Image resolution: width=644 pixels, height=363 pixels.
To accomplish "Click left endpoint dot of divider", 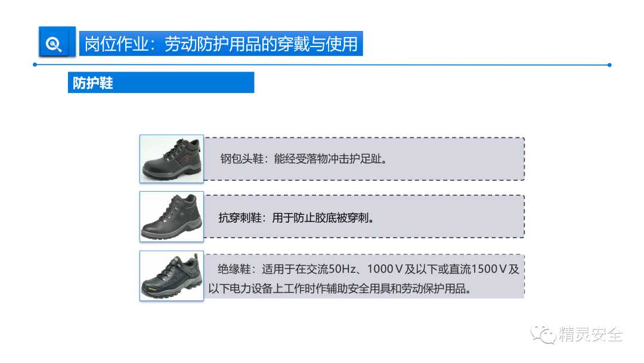I will click(35, 64).
